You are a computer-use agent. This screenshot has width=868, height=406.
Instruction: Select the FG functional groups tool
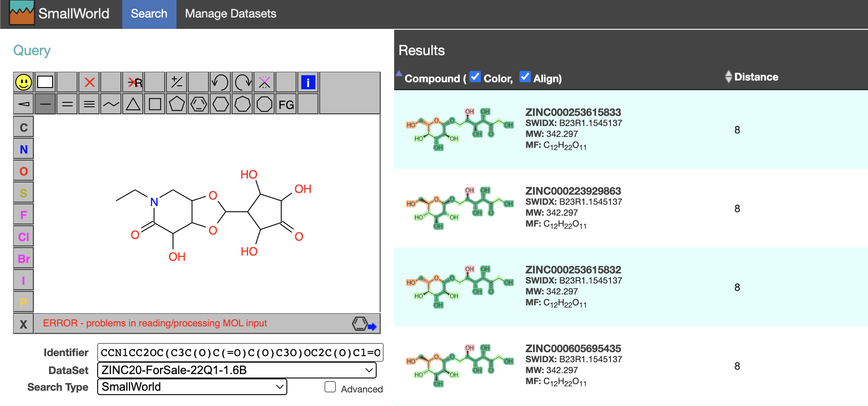click(x=286, y=105)
